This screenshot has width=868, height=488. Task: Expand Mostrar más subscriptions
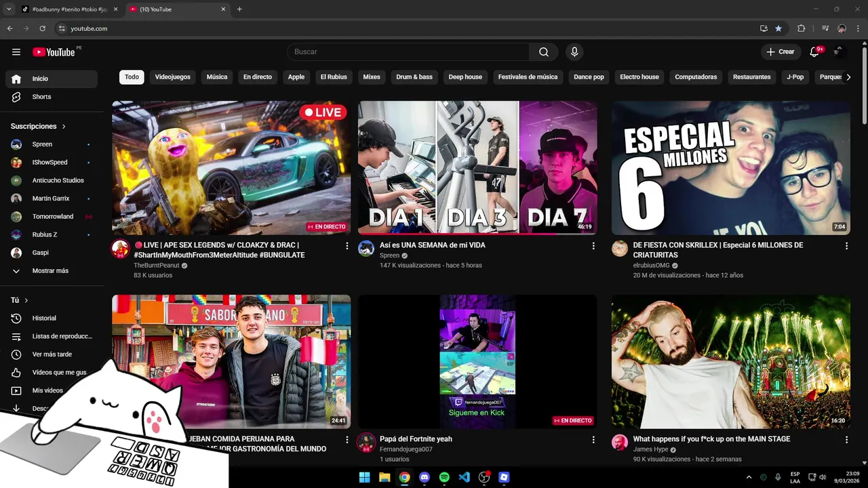pos(52,271)
